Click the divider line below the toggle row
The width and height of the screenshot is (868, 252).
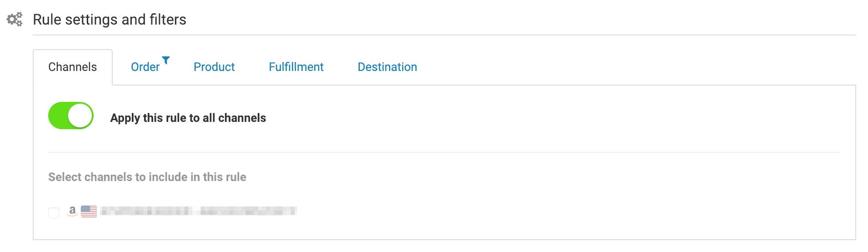444,152
